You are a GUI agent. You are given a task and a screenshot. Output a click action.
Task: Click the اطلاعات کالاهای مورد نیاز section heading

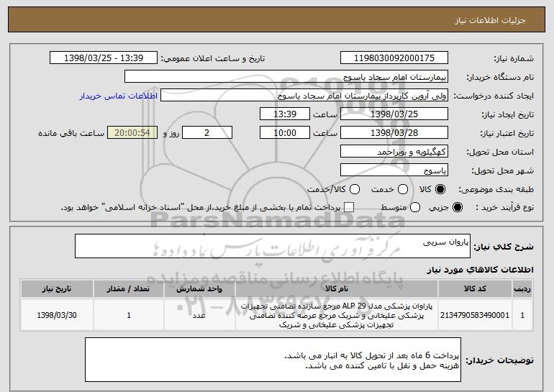pos(480,270)
